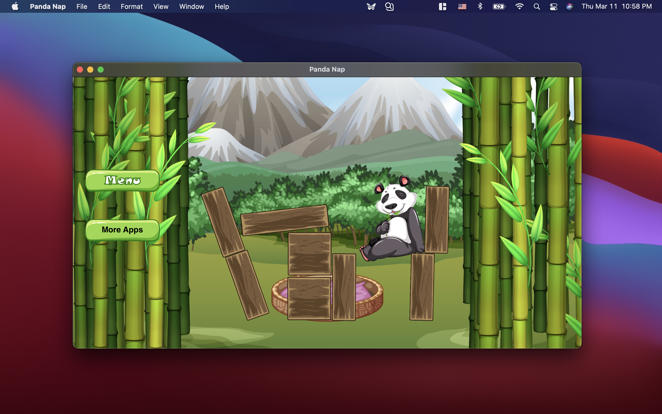The width and height of the screenshot is (662, 414).
Task: Open the View menu
Action: tap(161, 6)
